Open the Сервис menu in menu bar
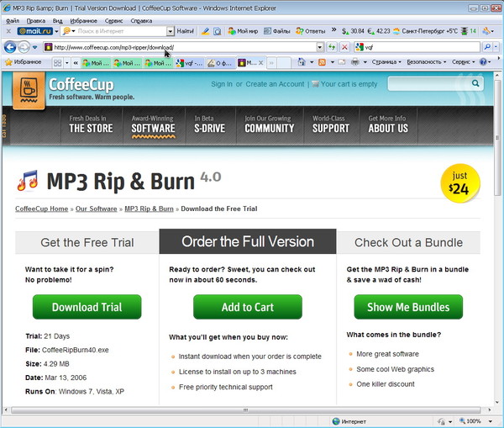Viewport: 504px width, 428px height. tap(113, 20)
